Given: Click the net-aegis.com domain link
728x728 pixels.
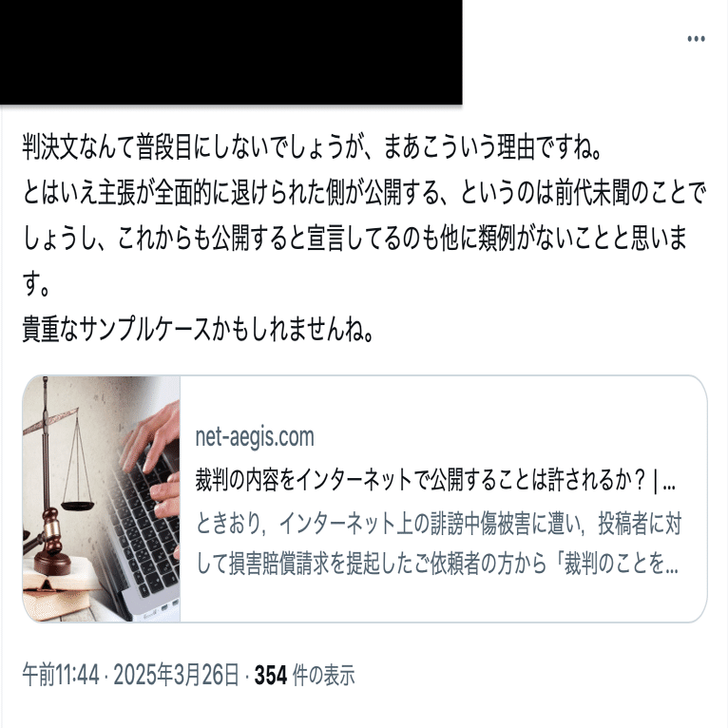Looking at the screenshot, I should point(255,437).
